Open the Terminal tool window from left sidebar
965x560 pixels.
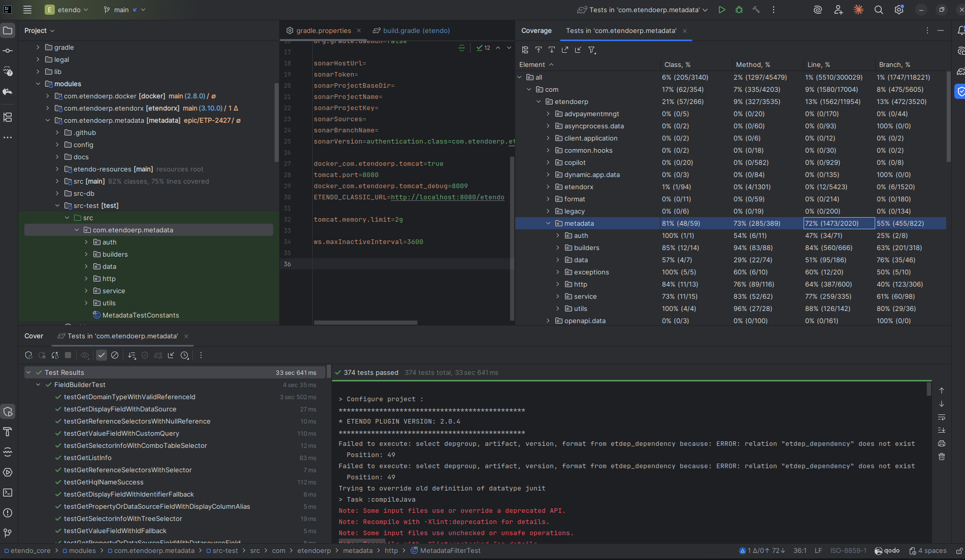click(8, 493)
